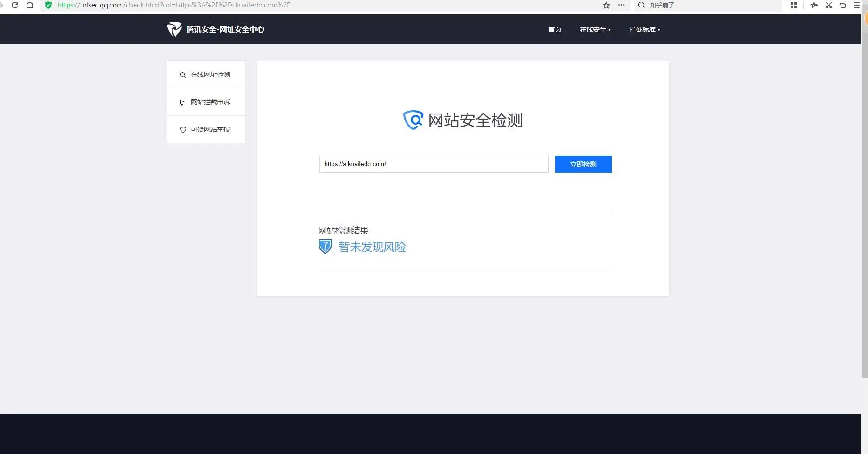This screenshot has height=454, width=868.
Task: Focus the URL input containing https://s.kuailedo.com/
Action: pos(434,164)
